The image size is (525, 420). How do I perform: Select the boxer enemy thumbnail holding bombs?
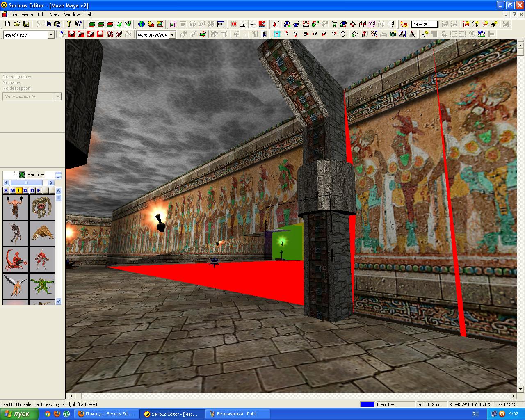(16, 208)
